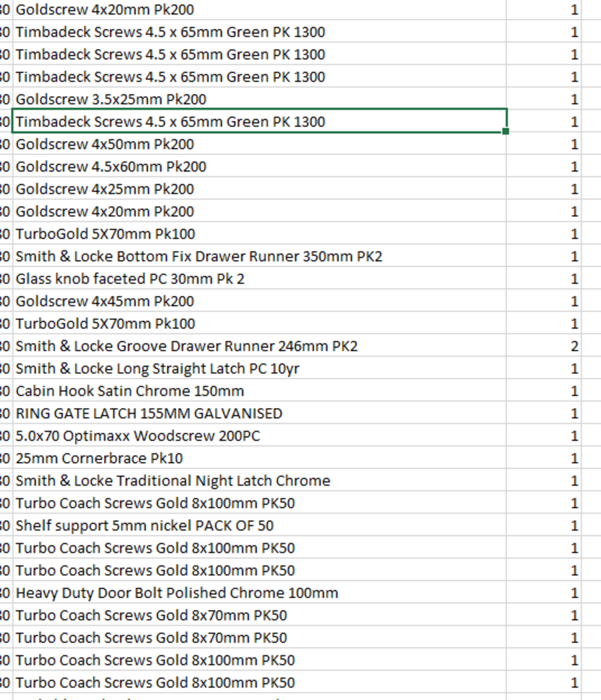Select the Goldscrew 4x25mm Pk200 cell
Image resolution: width=601 pixels, height=700 pixels.
[x=259, y=189]
